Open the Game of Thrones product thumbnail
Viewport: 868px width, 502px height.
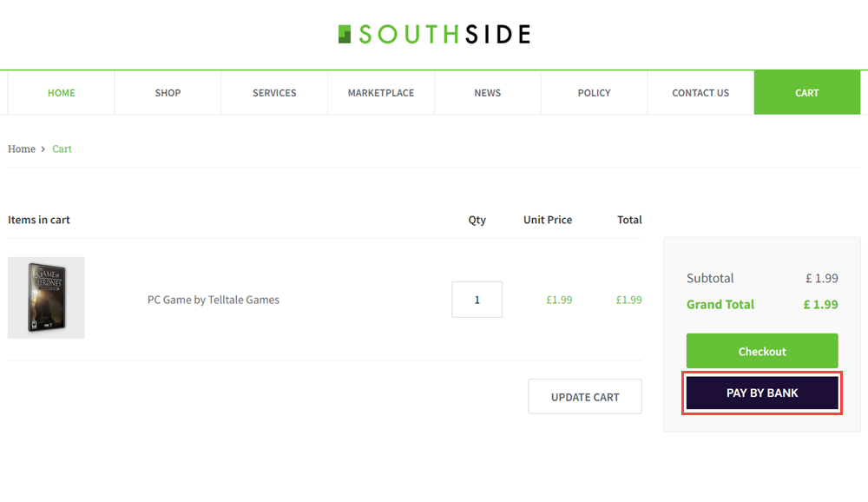[46, 297]
